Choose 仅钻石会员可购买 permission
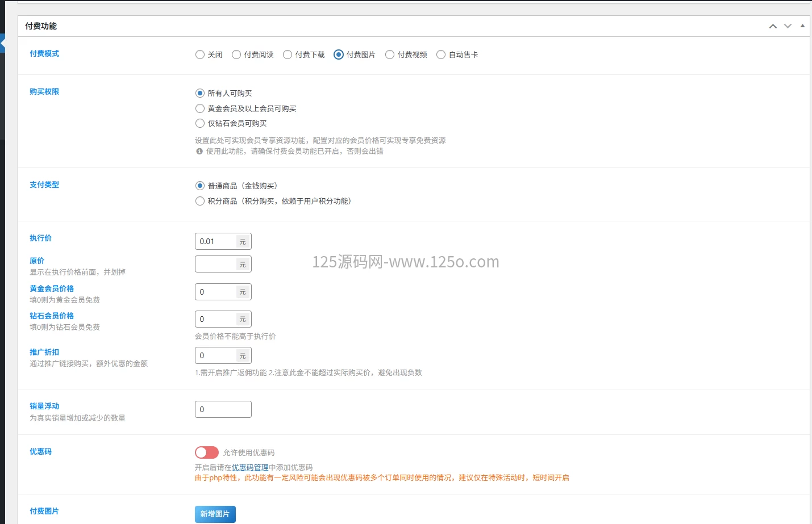The width and height of the screenshot is (812, 524). (200, 123)
